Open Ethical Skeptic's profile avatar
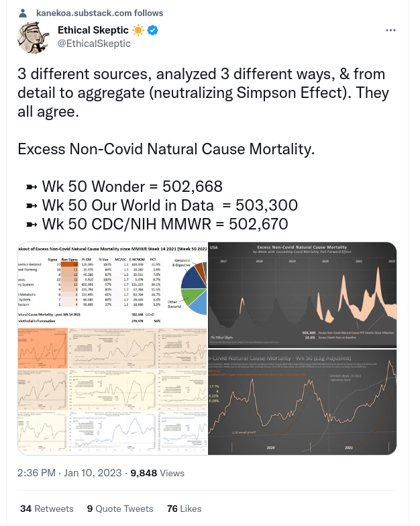Viewport: 420px width, 526px height. coord(32,38)
